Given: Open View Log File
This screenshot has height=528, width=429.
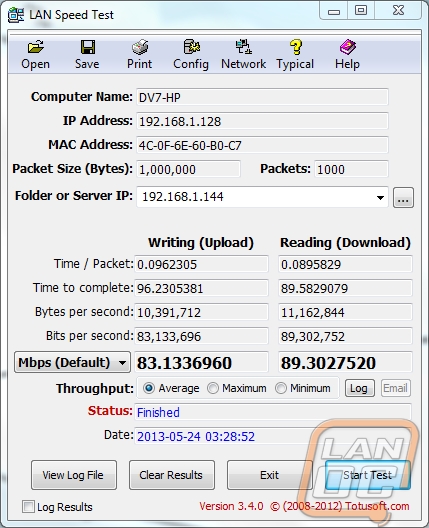Looking at the screenshot, I should (x=74, y=475).
